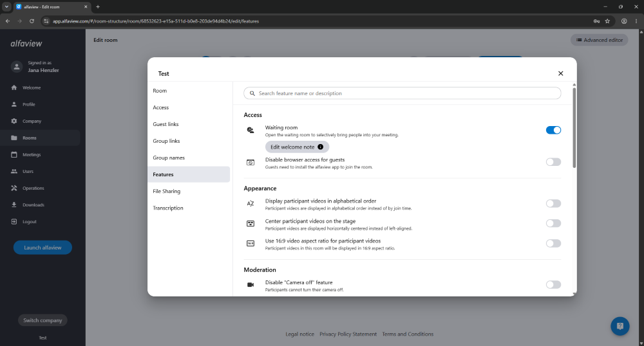Screen dimensions: 644x346
Task: Click the browser address bar URL
Action: coord(156,21)
